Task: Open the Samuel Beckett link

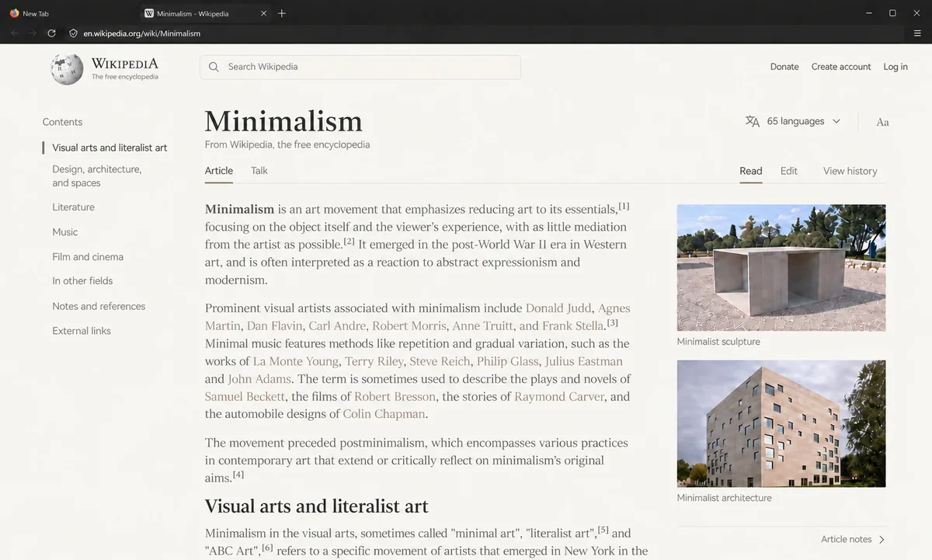Action: 245,397
